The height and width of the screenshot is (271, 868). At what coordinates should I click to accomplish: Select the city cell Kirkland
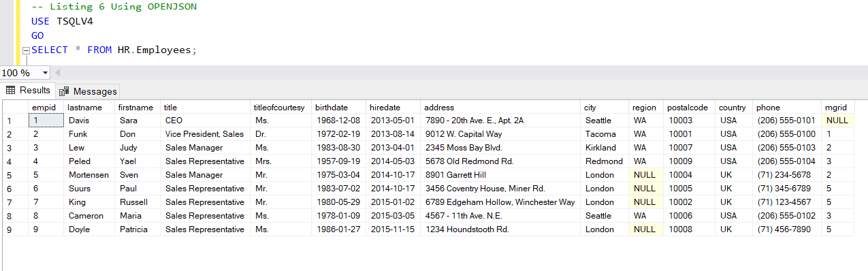tap(604, 148)
